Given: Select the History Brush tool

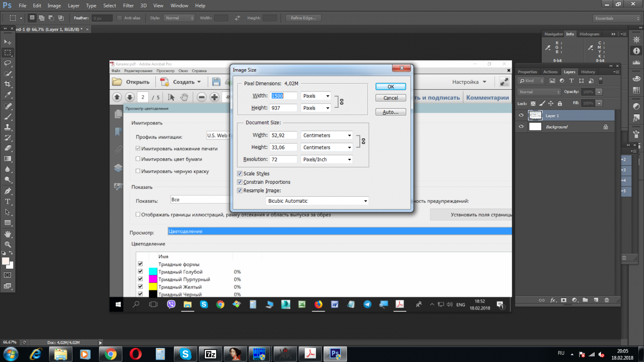Looking at the screenshot, I should [8, 138].
